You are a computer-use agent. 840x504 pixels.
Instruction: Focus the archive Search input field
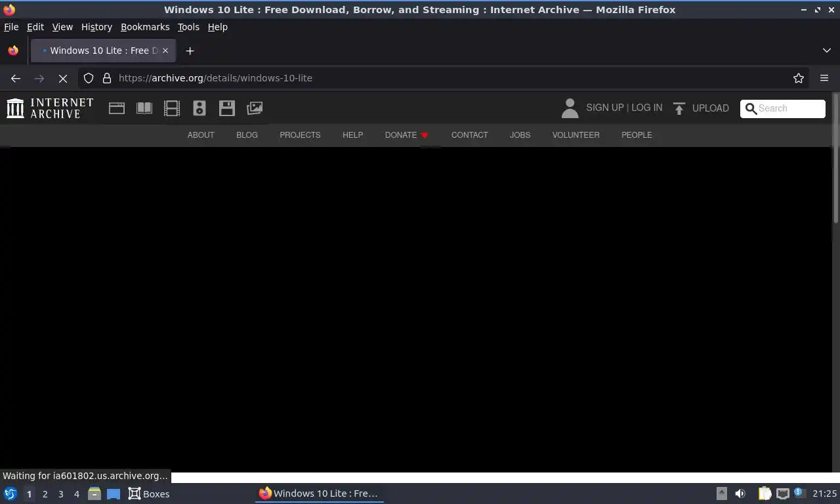pyautogui.click(x=783, y=108)
